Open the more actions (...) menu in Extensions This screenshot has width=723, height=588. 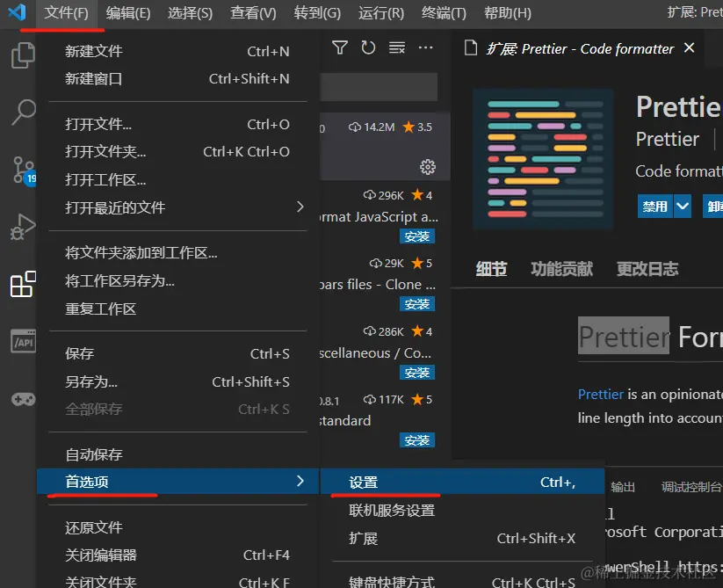[425, 49]
